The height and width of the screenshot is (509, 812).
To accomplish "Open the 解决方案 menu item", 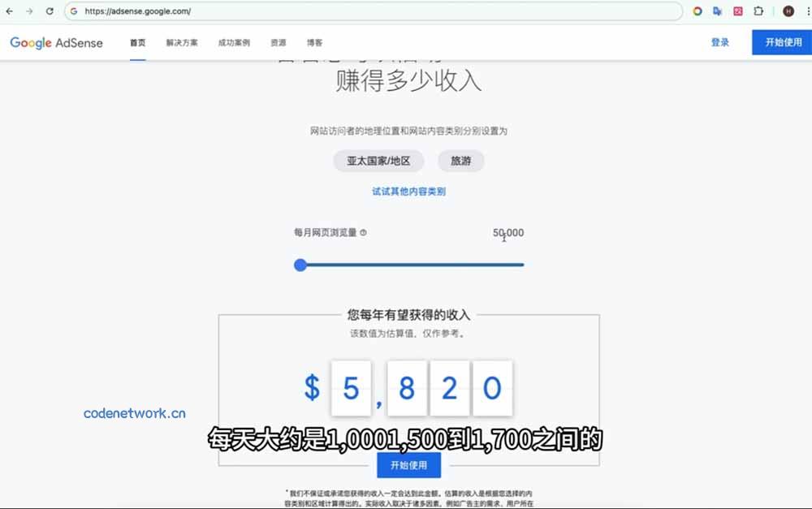I will (x=182, y=43).
